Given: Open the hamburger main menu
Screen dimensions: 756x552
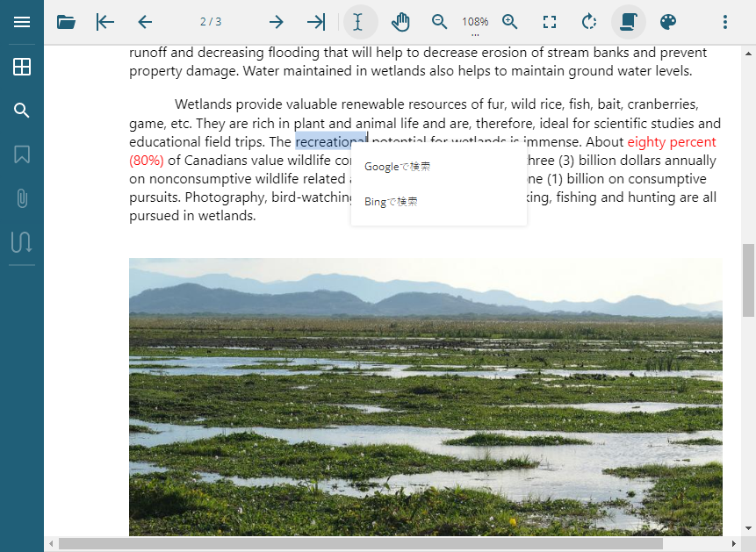Looking at the screenshot, I should [22, 22].
